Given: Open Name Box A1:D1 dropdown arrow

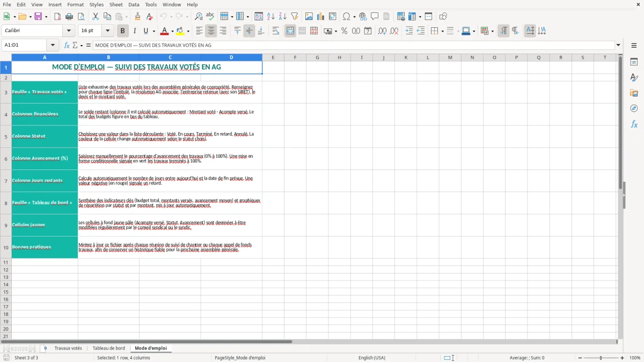Looking at the screenshot, I should [x=53, y=46].
